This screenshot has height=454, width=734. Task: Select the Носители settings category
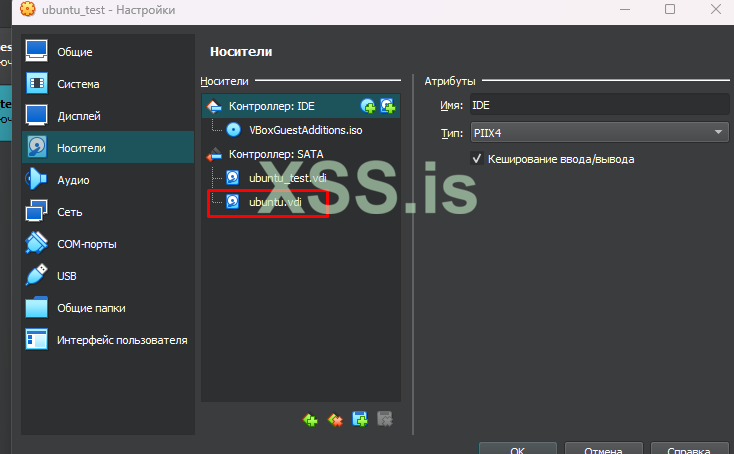click(x=108, y=148)
